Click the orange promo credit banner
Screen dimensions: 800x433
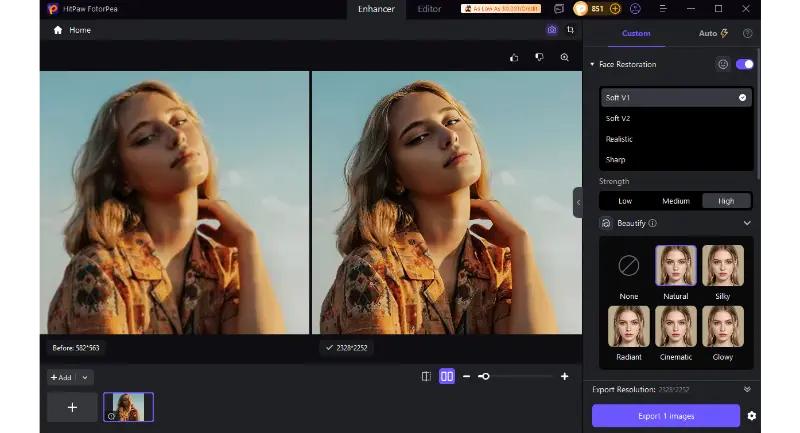501,9
